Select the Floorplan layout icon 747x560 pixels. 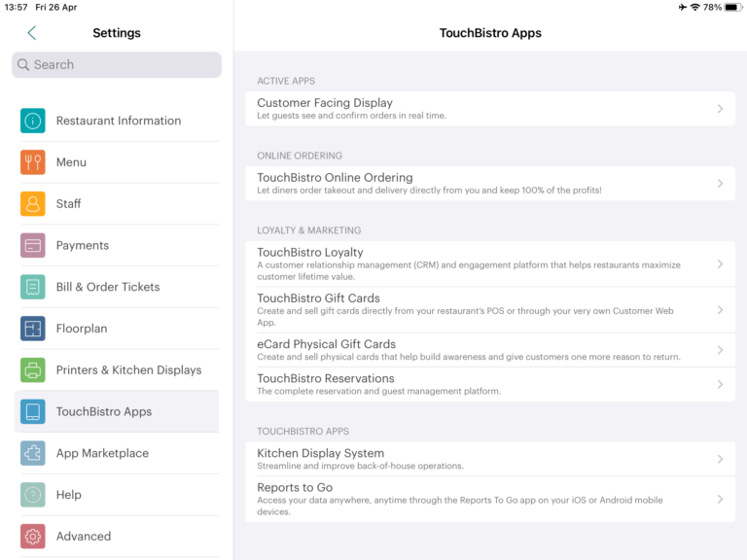coord(33,329)
